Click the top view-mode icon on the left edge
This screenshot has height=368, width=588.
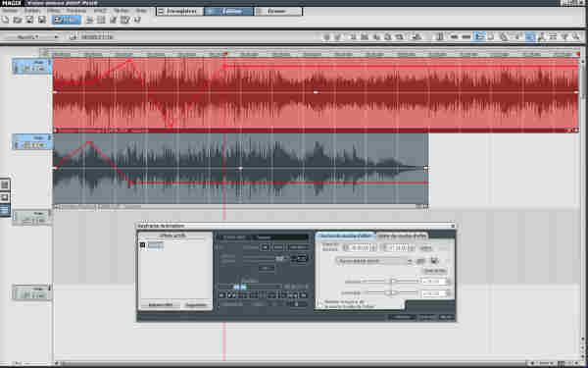tap(5, 184)
